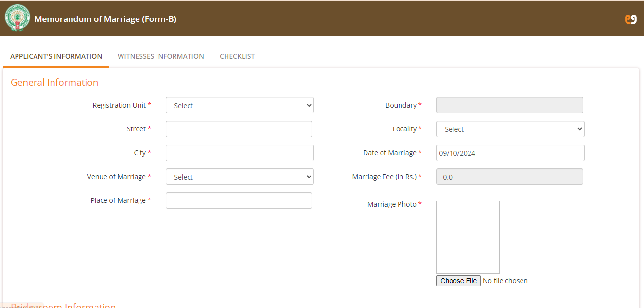The height and width of the screenshot is (308, 644).
Task: Switch to Applicant's Information tab
Action: pyautogui.click(x=56, y=56)
